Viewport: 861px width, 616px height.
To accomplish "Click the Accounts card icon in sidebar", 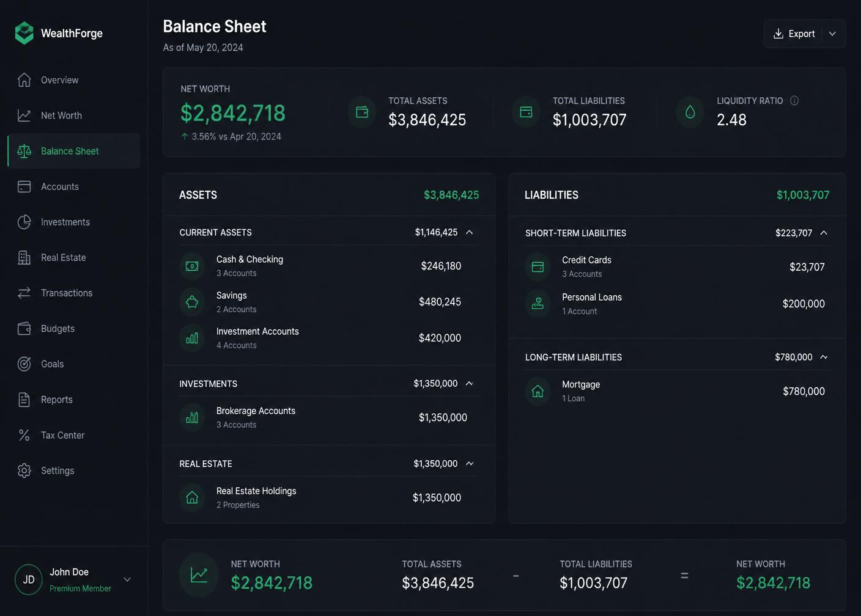I will (x=24, y=186).
